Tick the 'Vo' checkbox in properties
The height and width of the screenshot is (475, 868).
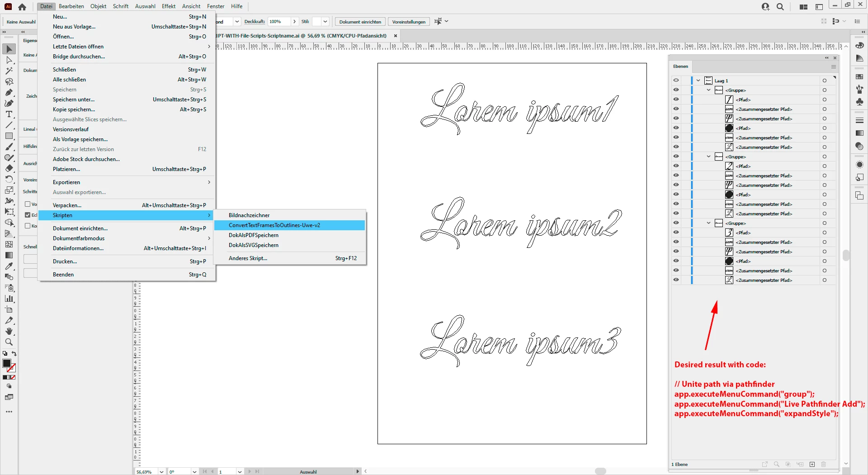[28, 204]
